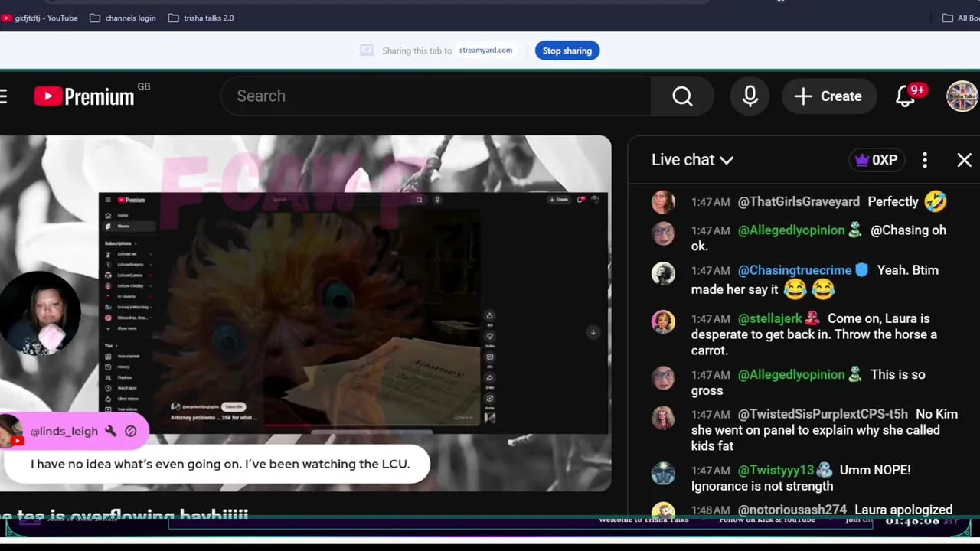Click username @Chasingtruecrime in chat
Screen dimensions: 980x551
tap(795, 270)
